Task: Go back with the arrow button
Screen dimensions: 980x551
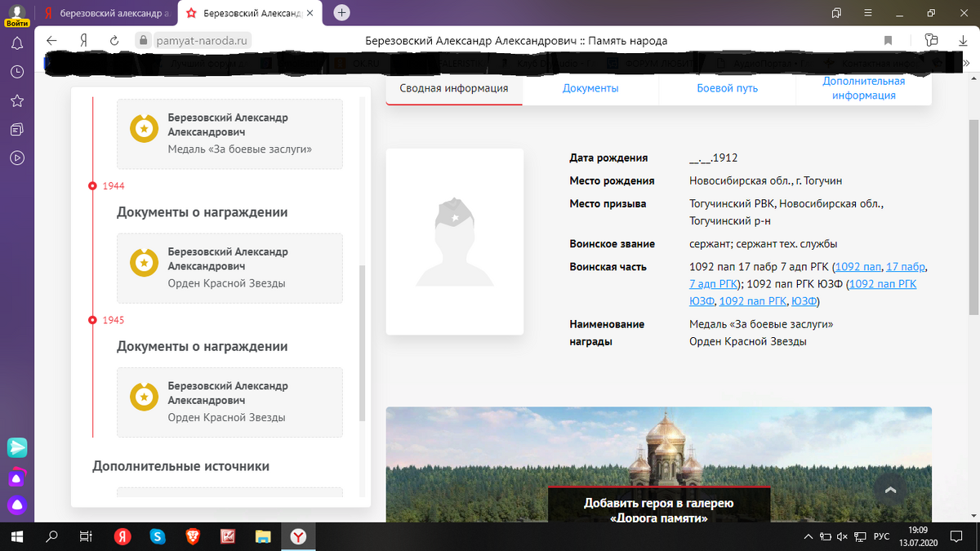Action: coord(51,41)
